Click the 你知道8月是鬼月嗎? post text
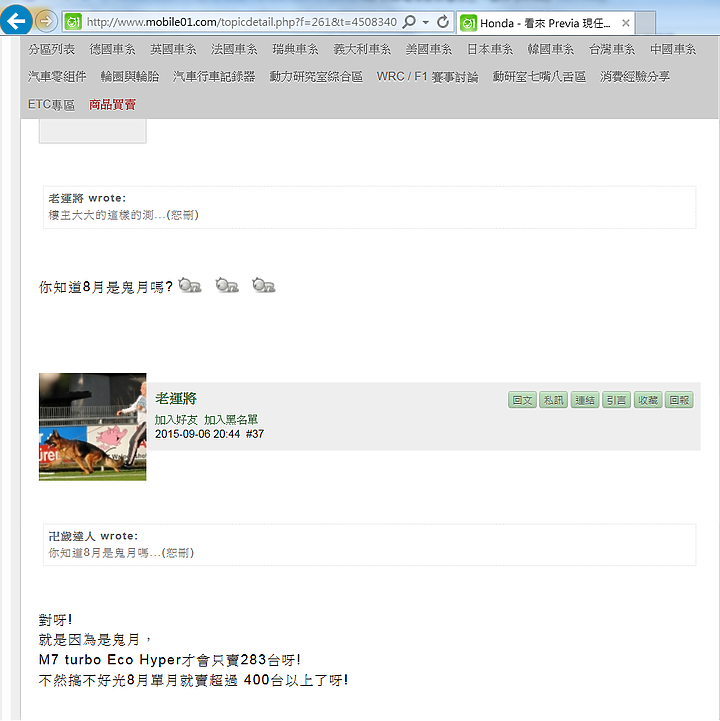This screenshot has width=720, height=721. 106,287
